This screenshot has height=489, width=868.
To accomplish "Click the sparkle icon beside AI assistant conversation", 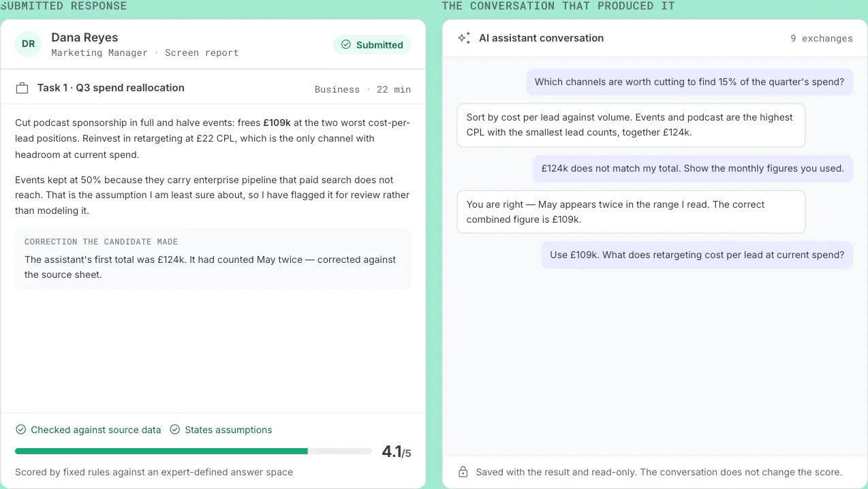I will [464, 38].
